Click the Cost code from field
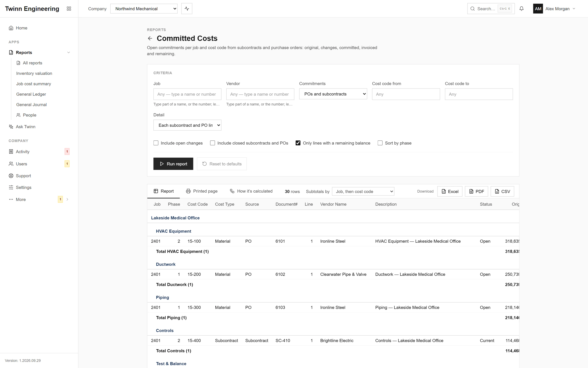The width and height of the screenshot is (588, 368). (x=406, y=94)
